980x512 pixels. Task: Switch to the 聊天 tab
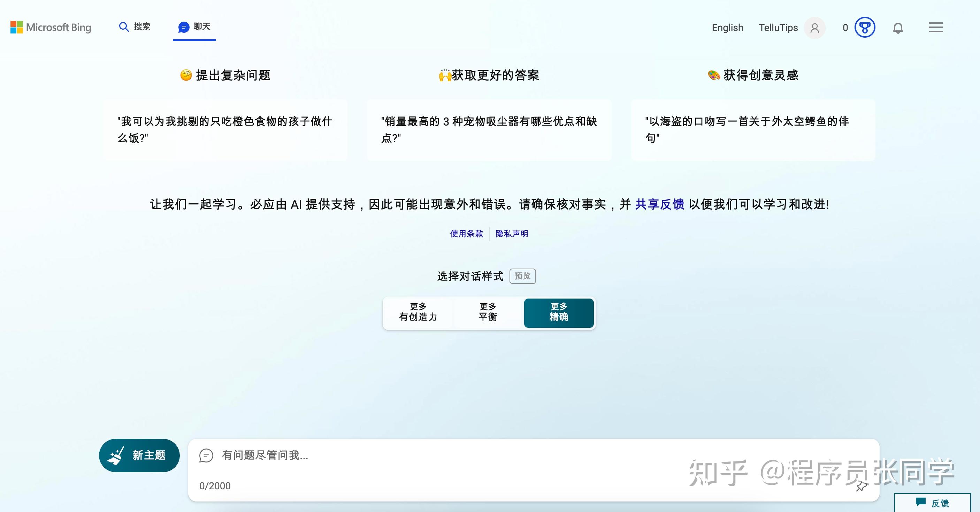[x=201, y=27]
